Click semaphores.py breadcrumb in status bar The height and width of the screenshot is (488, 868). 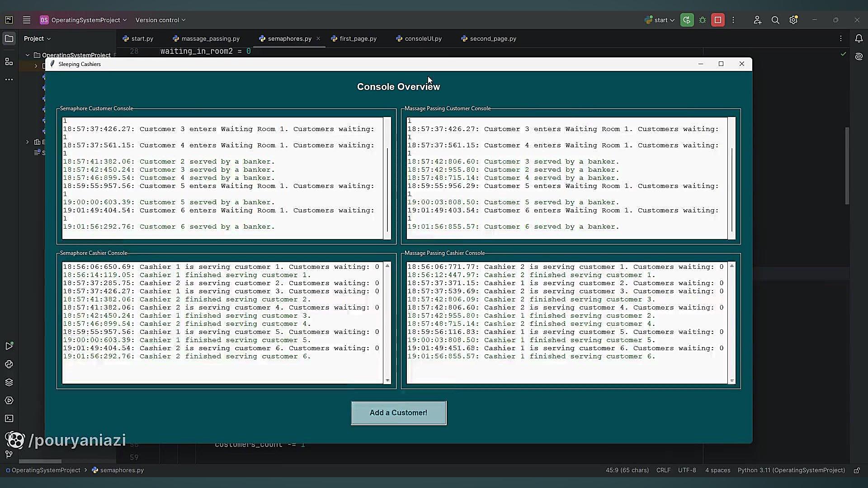pyautogui.click(x=118, y=470)
